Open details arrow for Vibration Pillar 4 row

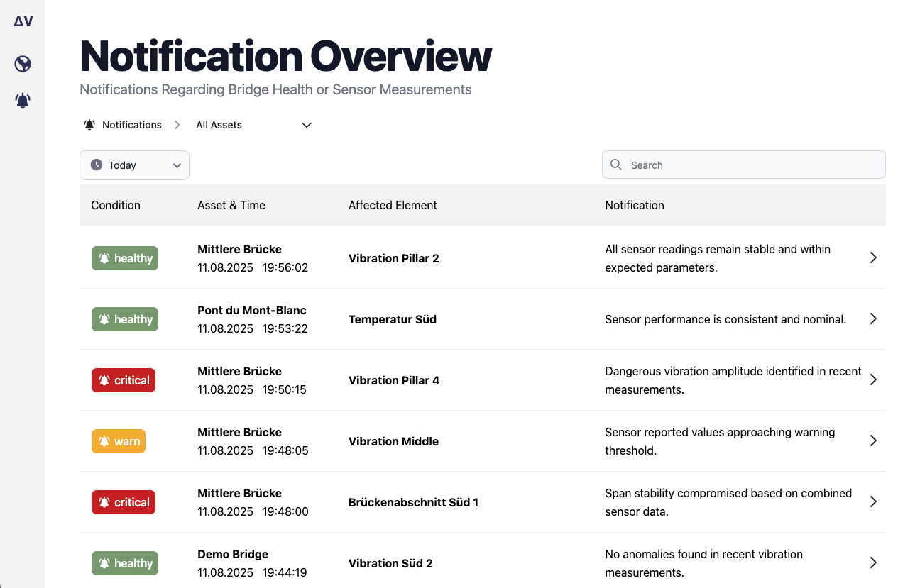pyautogui.click(x=873, y=380)
